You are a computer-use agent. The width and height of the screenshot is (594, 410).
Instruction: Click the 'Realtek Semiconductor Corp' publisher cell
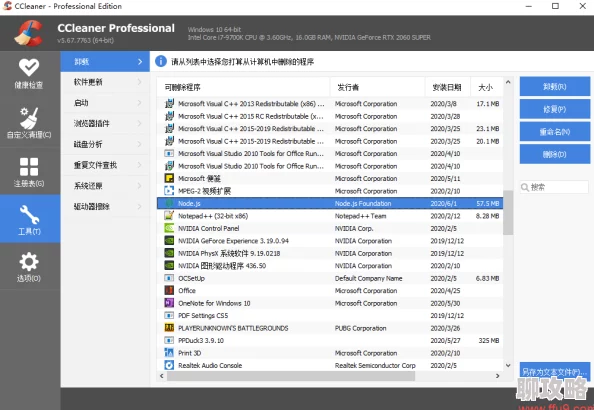pos(375,365)
